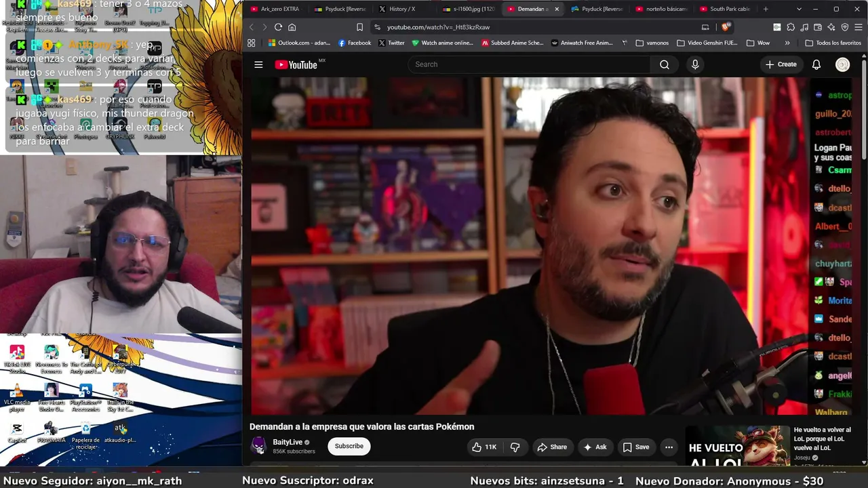Open the Aniwatch Free Anime bookmark

point(582,43)
